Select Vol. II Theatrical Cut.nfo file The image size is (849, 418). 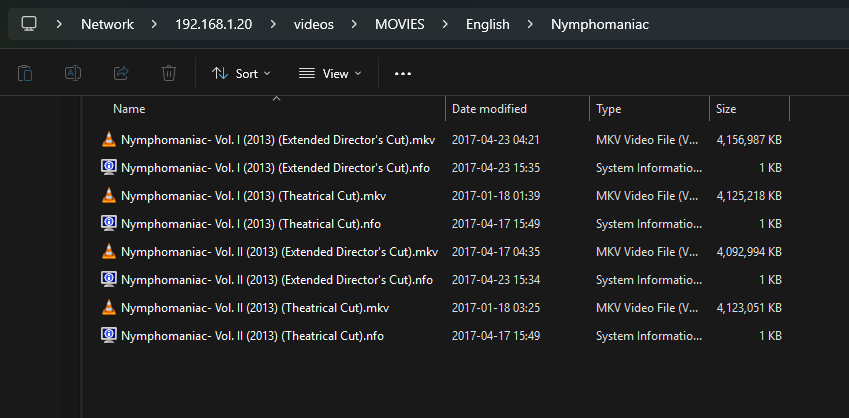point(252,336)
